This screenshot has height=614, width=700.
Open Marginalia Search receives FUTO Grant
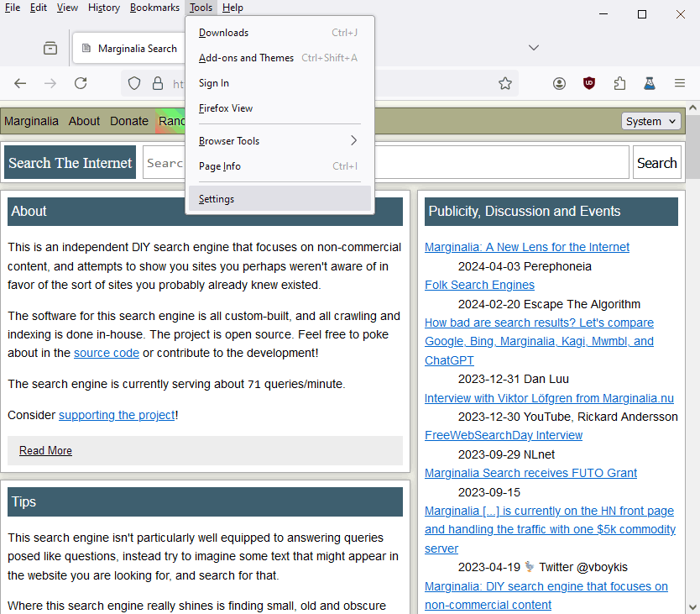(x=530, y=473)
